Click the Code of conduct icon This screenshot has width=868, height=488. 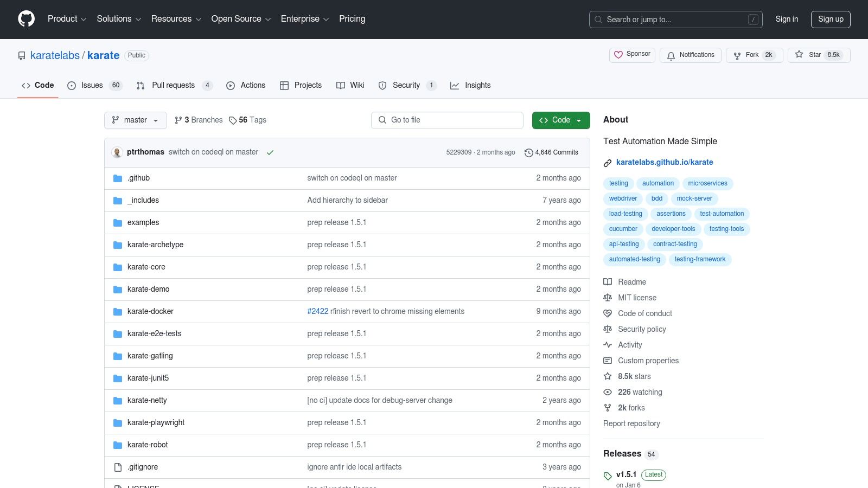pos(608,313)
